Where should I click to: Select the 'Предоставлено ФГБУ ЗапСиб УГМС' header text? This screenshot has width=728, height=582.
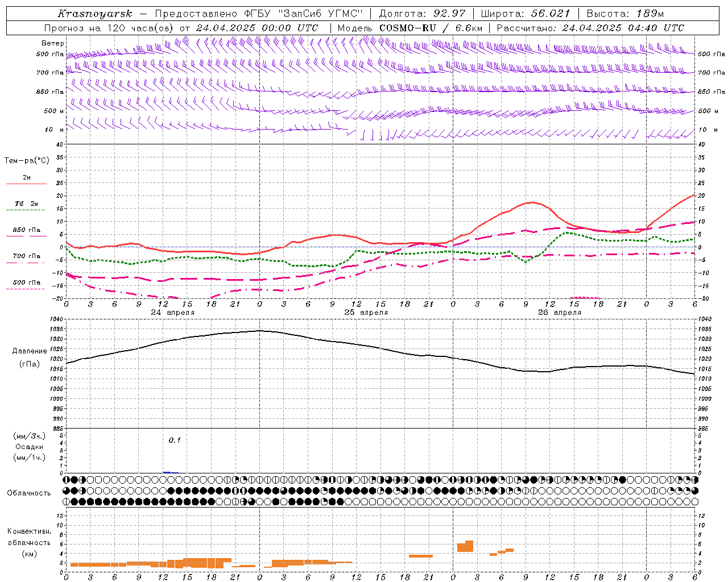pyautogui.click(x=258, y=14)
